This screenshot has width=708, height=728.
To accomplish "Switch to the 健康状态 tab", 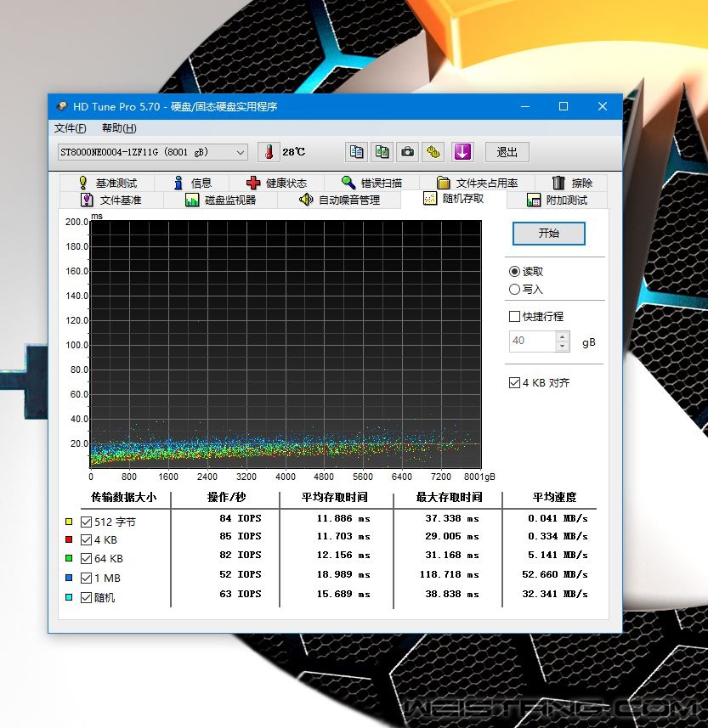I will [276, 183].
